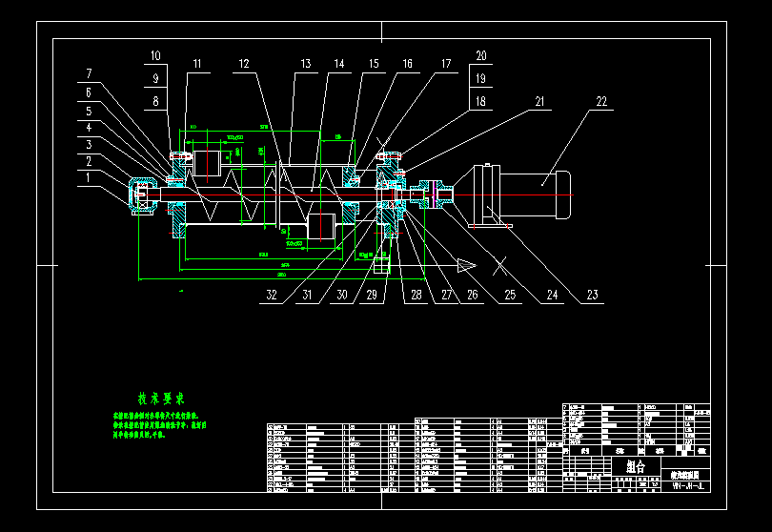This screenshot has height=532, width=772.
Task: Click bottom callout number 23
Action: pos(592,295)
